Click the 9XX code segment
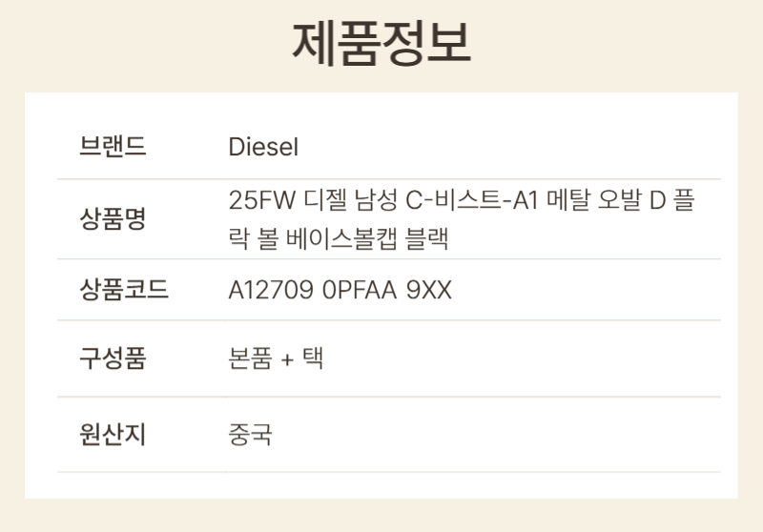Viewport: 763px width, 532px height. 429,290
